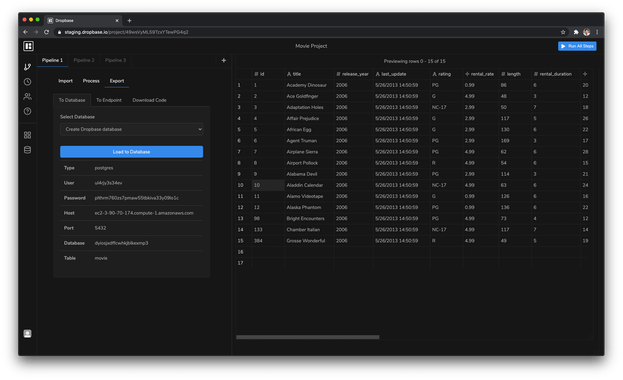Open the help question mark icon
623x380 pixels.
[27, 111]
